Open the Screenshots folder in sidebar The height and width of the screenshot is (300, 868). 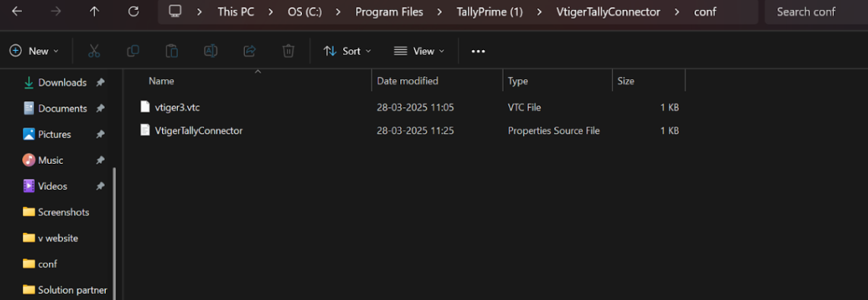(64, 212)
